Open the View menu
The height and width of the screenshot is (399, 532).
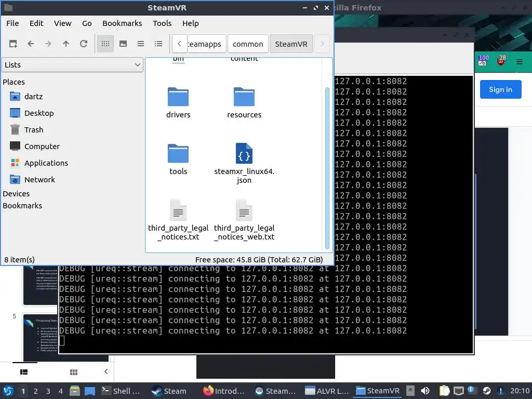click(x=63, y=23)
